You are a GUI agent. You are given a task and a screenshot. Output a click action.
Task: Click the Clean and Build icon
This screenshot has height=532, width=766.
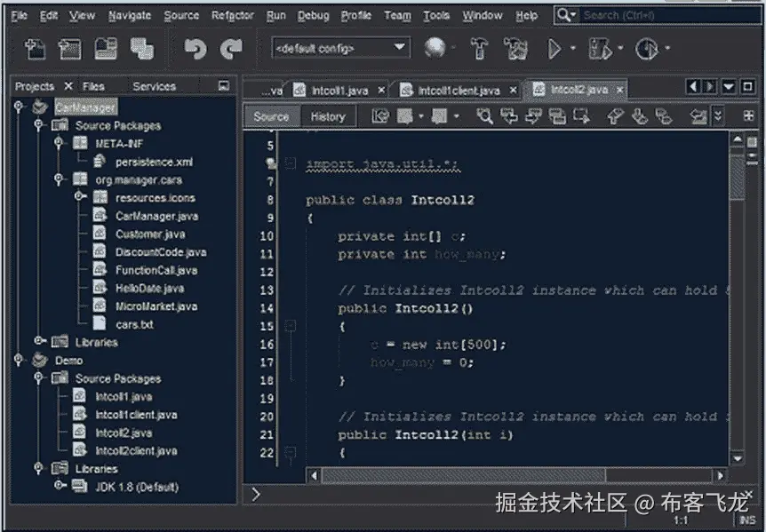pos(516,50)
